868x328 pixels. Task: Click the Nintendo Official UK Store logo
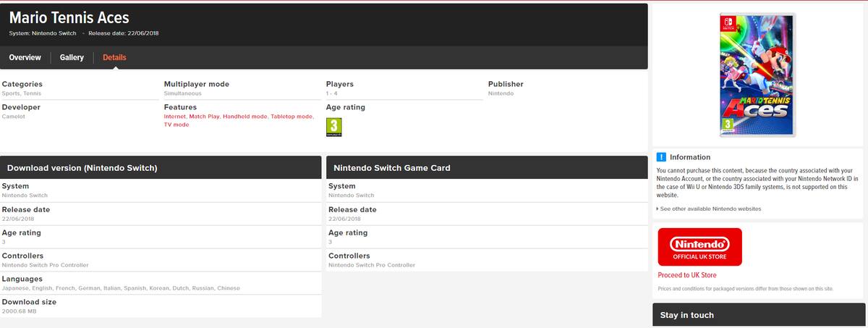click(699, 247)
